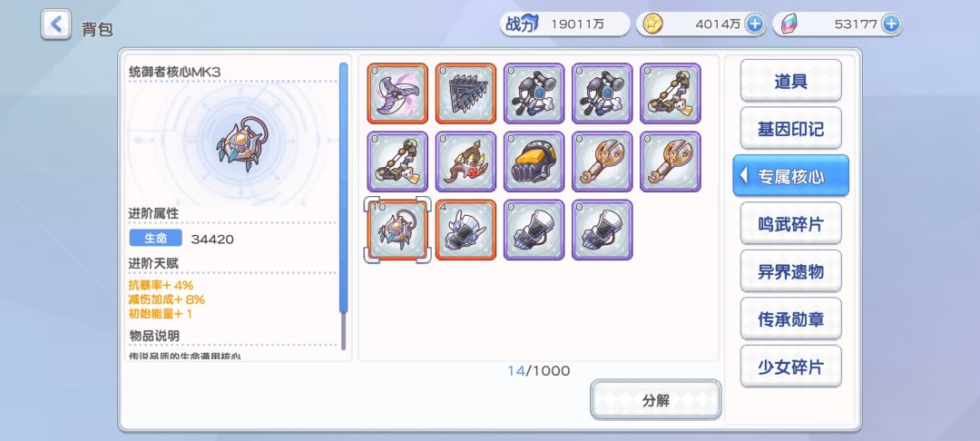Select the purple shuriken core item
Viewport: 980px width, 441px height.
pos(397,93)
